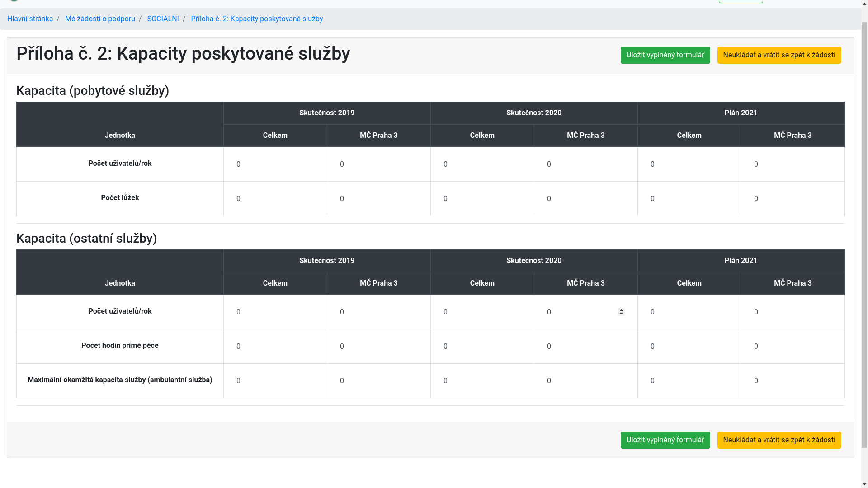Go to 'Mé žádosti o podporu' breadcrumb

pyautogui.click(x=100, y=19)
